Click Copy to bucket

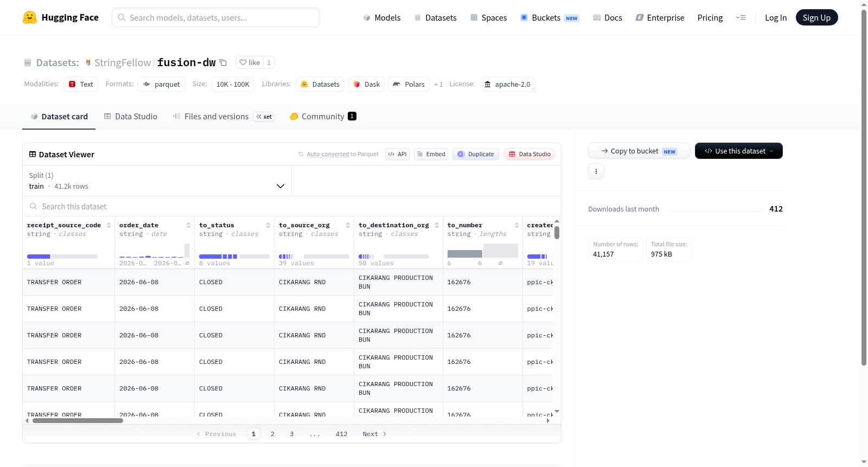[639, 151]
